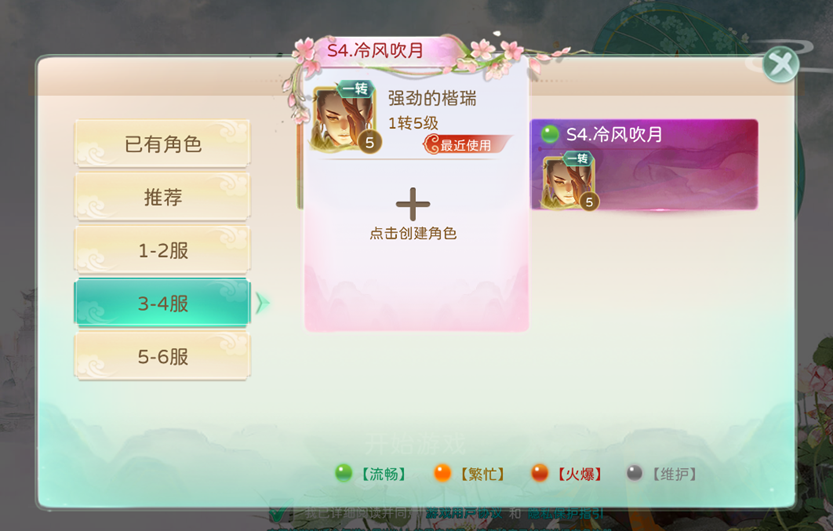Open the 已有角色 tab
The width and height of the screenshot is (833, 531).
162,143
